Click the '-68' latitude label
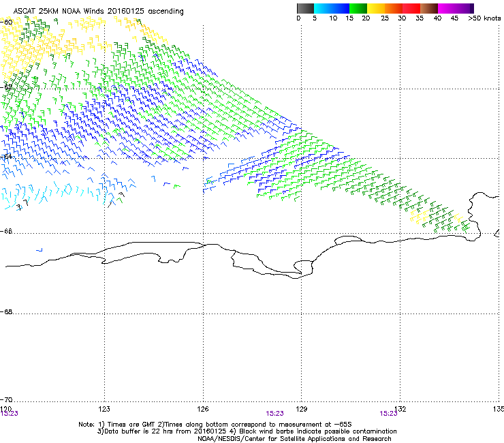The height and width of the screenshot is (443, 504). point(6,311)
